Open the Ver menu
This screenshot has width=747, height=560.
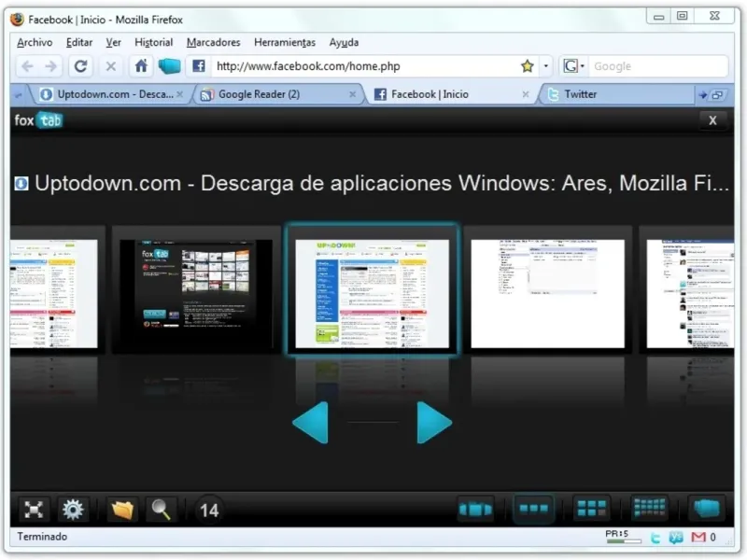113,42
